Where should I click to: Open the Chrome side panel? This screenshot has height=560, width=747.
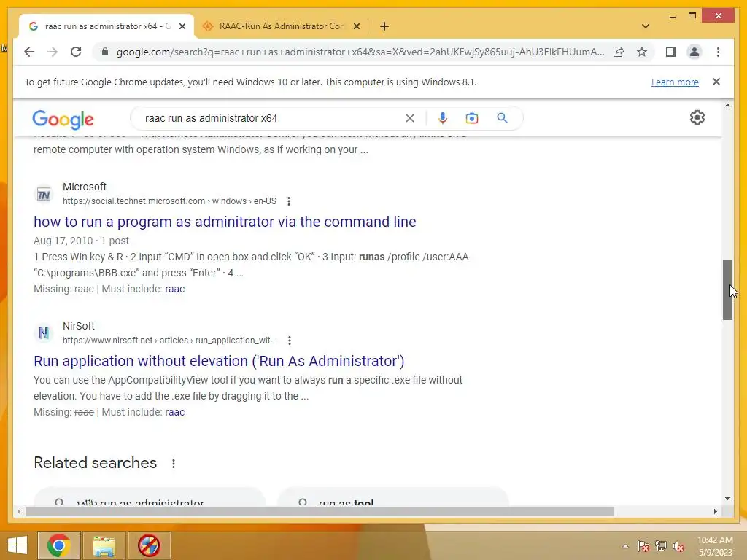(671, 52)
